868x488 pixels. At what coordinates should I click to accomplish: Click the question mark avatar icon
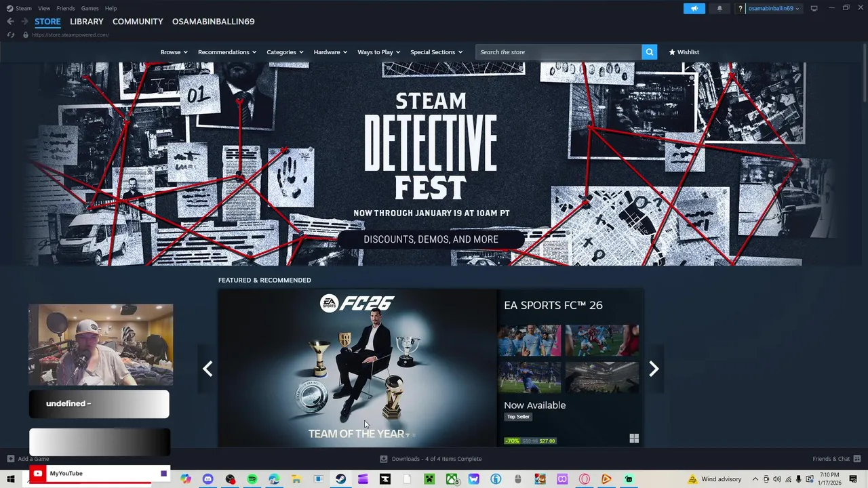(741, 9)
